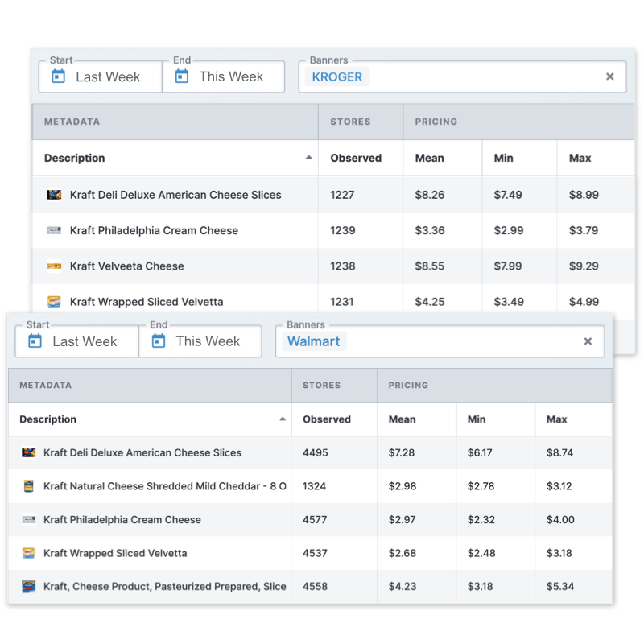Viewport: 644px width, 644px height.
Task: Toggle Description sort arrow in Walmart table
Action: [x=283, y=419]
